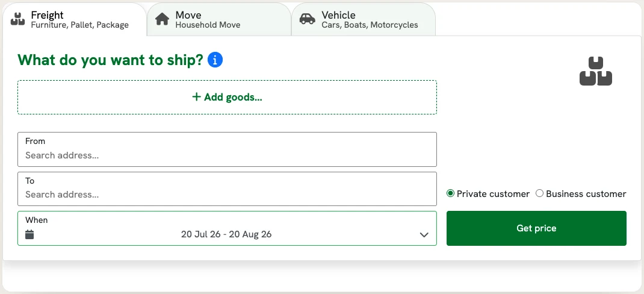Click the When label in date field
This screenshot has width=644, height=294.
tap(37, 220)
